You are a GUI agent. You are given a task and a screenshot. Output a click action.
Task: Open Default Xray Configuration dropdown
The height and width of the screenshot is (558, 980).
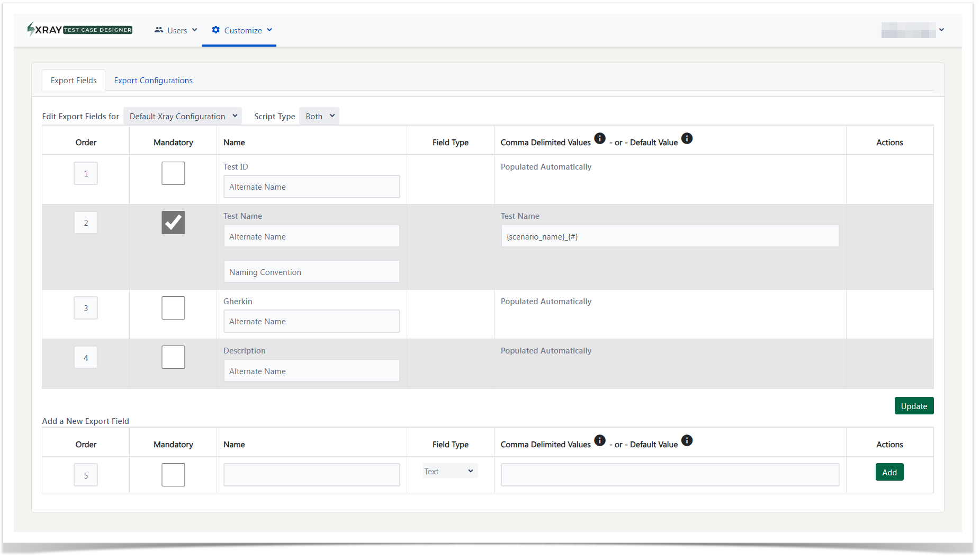tap(183, 117)
